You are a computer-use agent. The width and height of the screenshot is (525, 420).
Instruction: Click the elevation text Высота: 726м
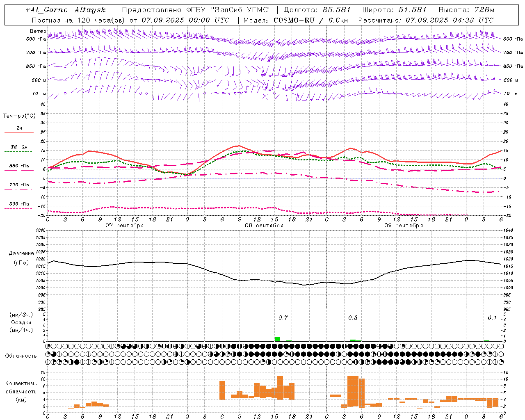tap(466, 10)
